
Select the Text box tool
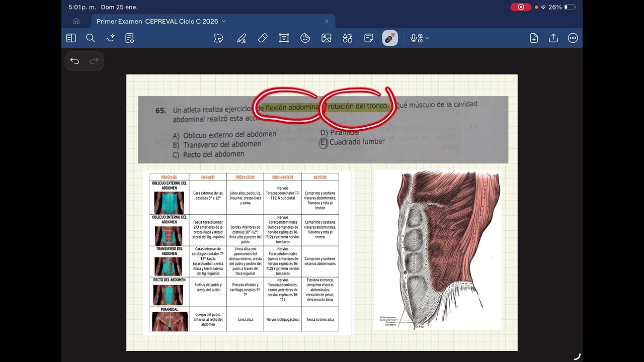tap(284, 38)
